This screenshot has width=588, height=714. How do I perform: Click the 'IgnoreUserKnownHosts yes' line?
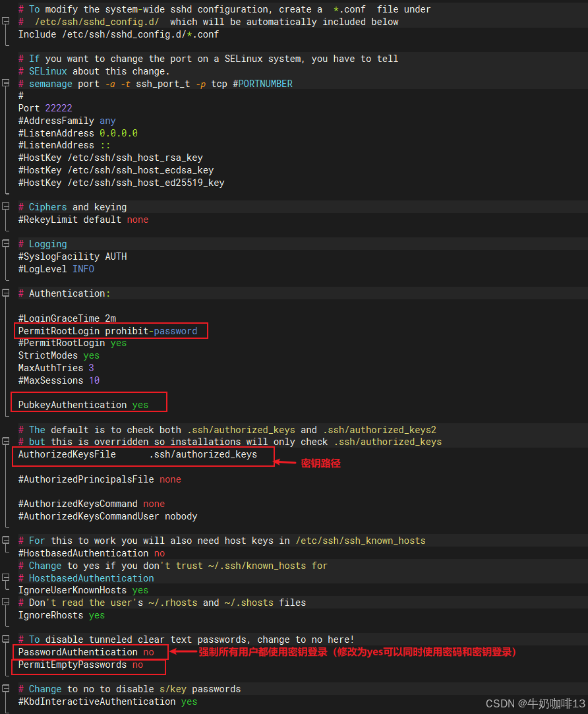[83, 590]
